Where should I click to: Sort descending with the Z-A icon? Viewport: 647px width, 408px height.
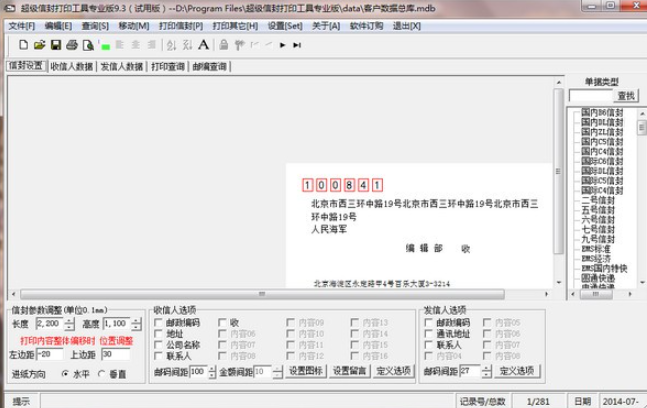click(x=187, y=45)
